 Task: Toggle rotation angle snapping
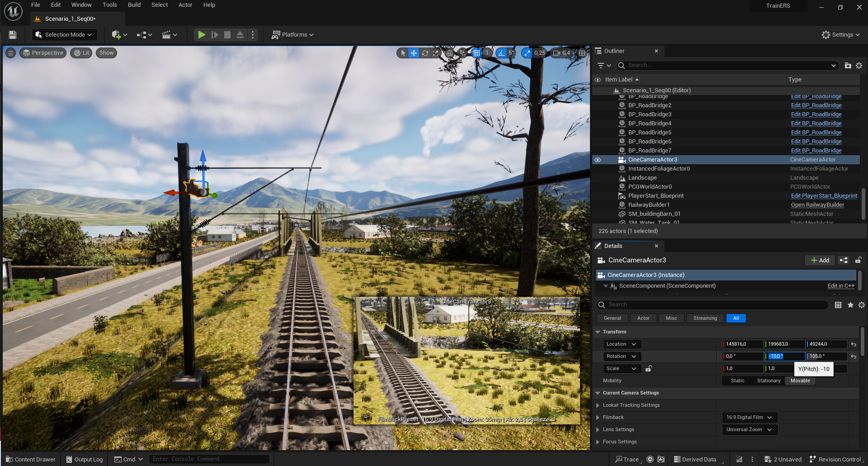pyautogui.click(x=501, y=53)
